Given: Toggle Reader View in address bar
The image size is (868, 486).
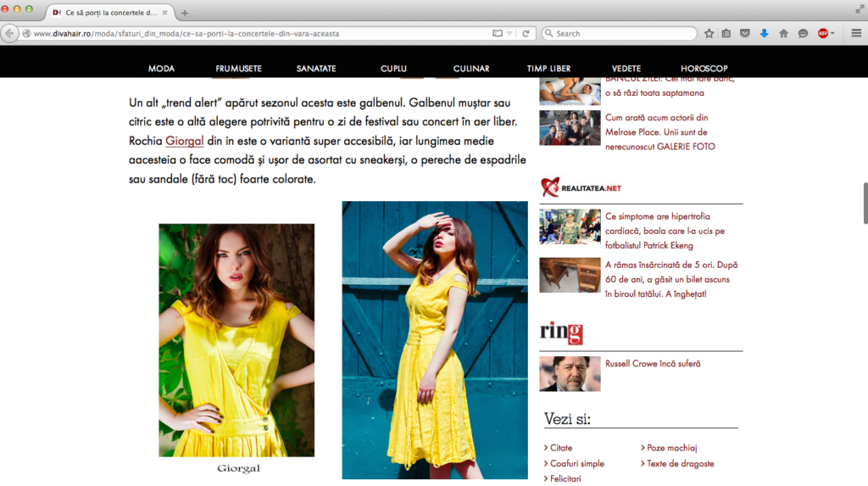Looking at the screenshot, I should click(x=498, y=33).
